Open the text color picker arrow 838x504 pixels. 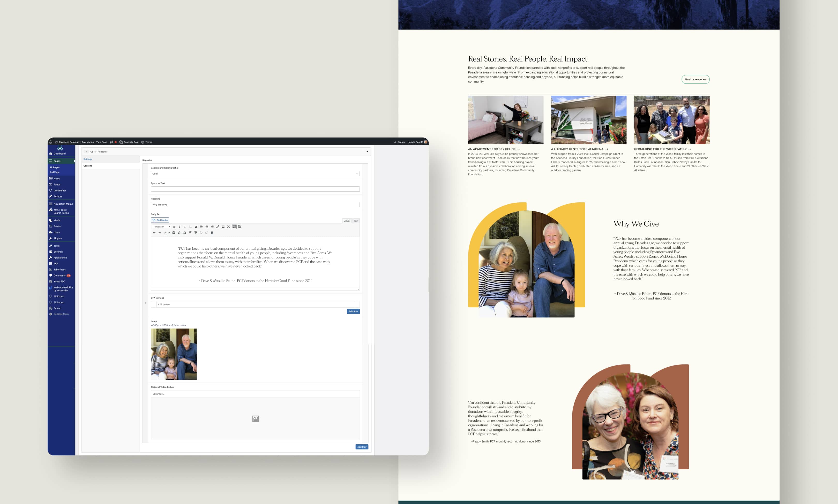pos(169,233)
